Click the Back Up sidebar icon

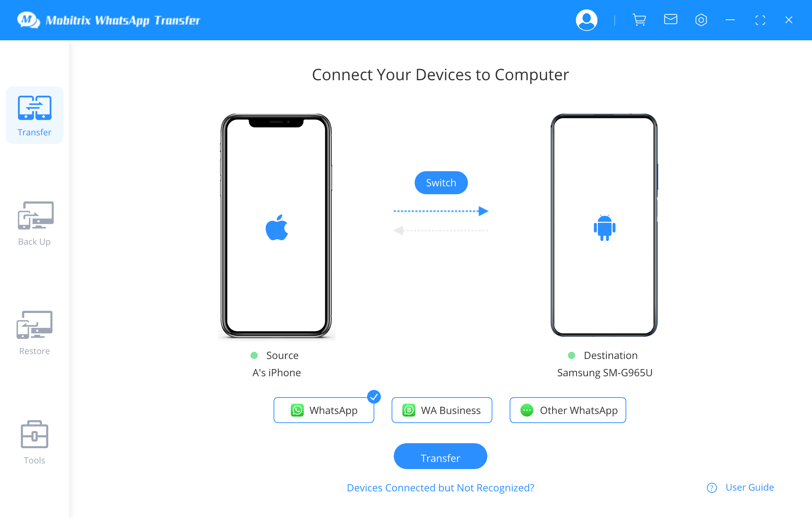tap(34, 216)
